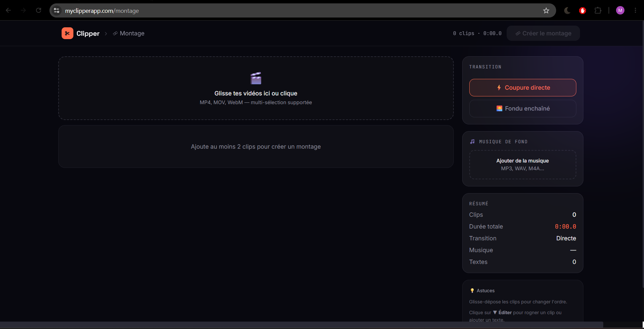Viewport: 644px width, 329px height.
Task: Reload the page with the refresh icon
Action: coord(38,10)
